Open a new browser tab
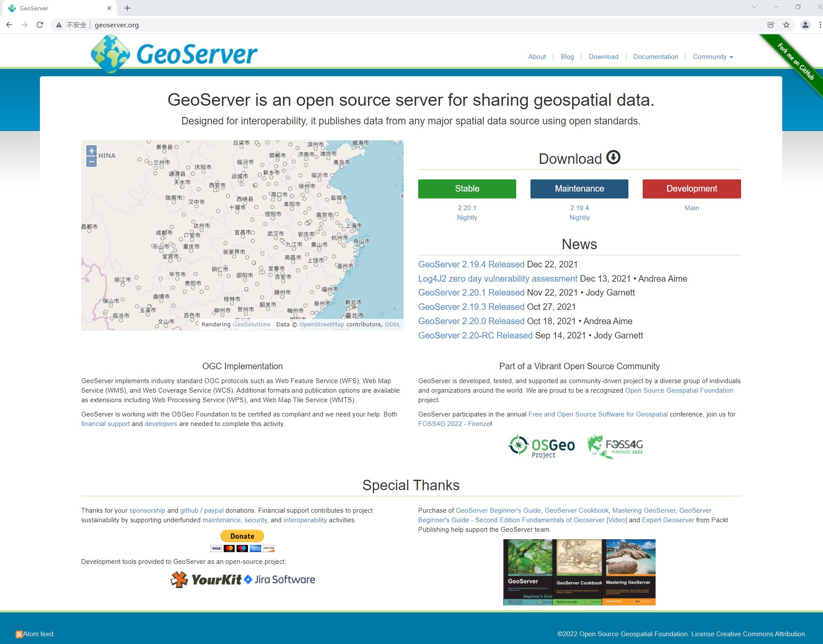823x644 pixels. pos(127,8)
